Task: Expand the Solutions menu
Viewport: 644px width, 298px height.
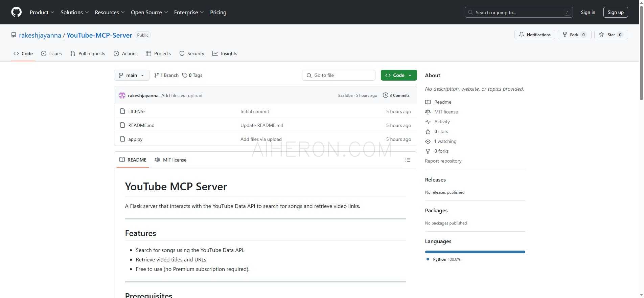Action: point(74,12)
